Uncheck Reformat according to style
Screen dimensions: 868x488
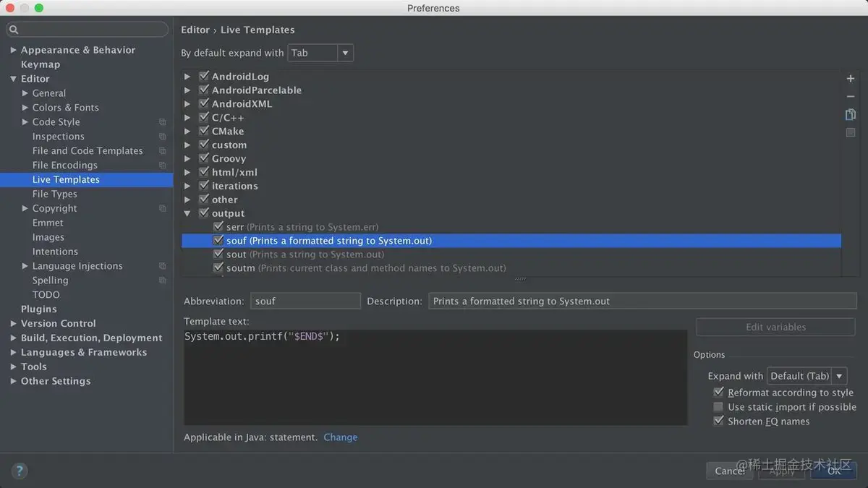(718, 393)
